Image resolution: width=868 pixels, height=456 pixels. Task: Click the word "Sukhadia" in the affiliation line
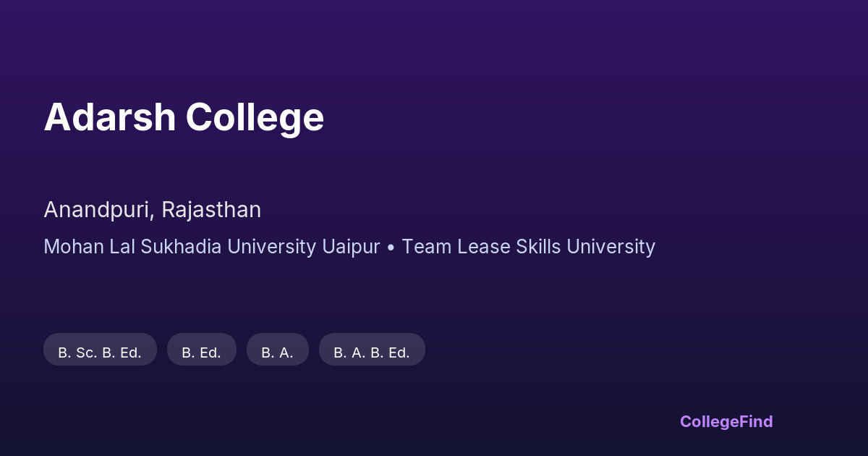coord(182,247)
